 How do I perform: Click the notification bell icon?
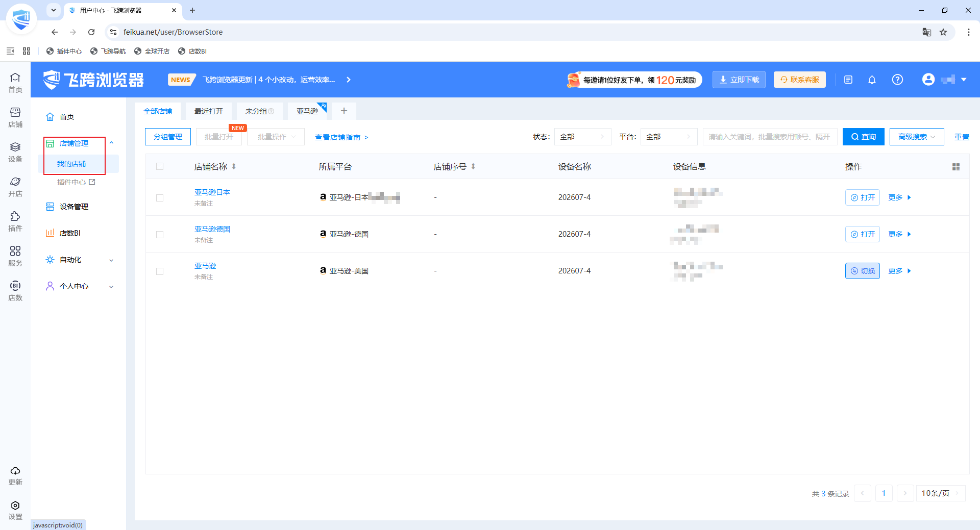point(872,80)
